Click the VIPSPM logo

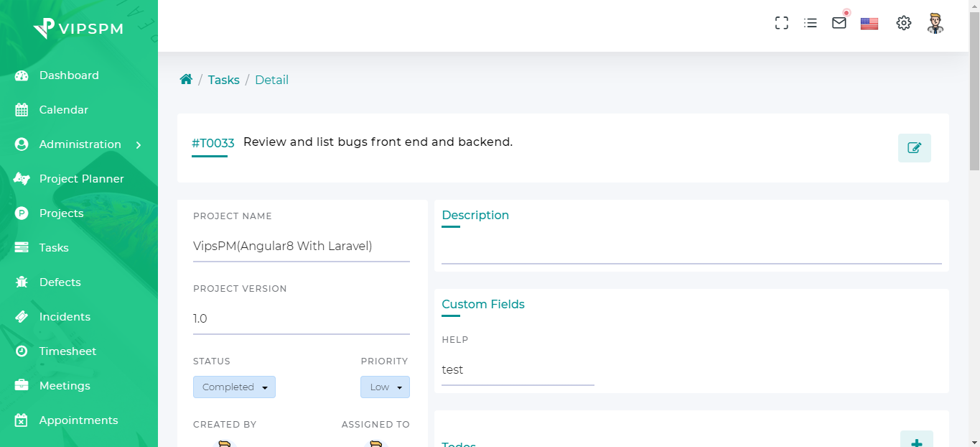pos(78,29)
